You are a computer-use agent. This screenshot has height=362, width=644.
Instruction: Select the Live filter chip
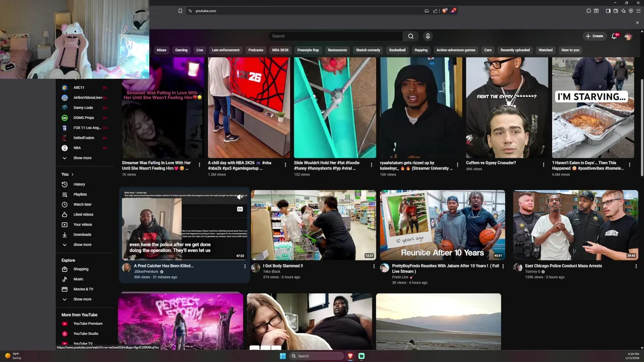pyautogui.click(x=200, y=50)
